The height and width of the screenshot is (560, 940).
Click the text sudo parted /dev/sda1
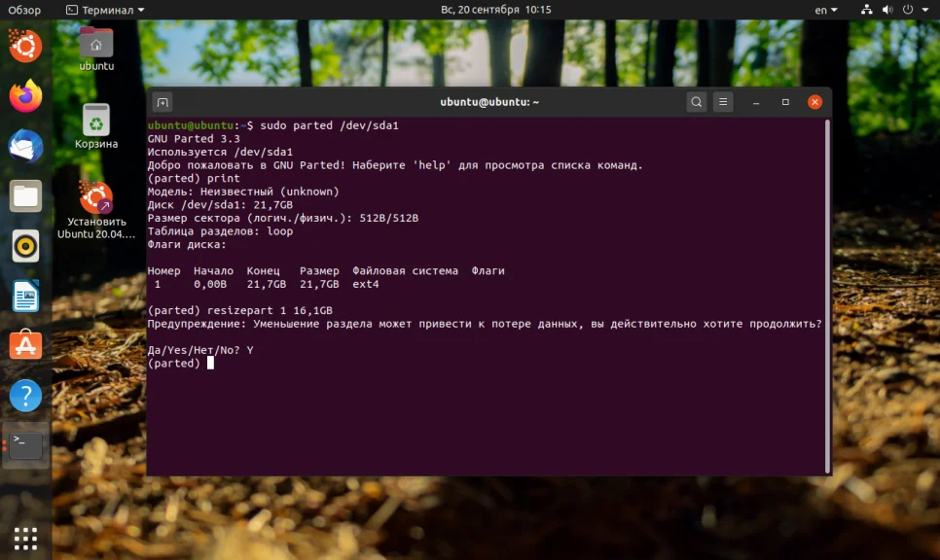tap(329, 125)
